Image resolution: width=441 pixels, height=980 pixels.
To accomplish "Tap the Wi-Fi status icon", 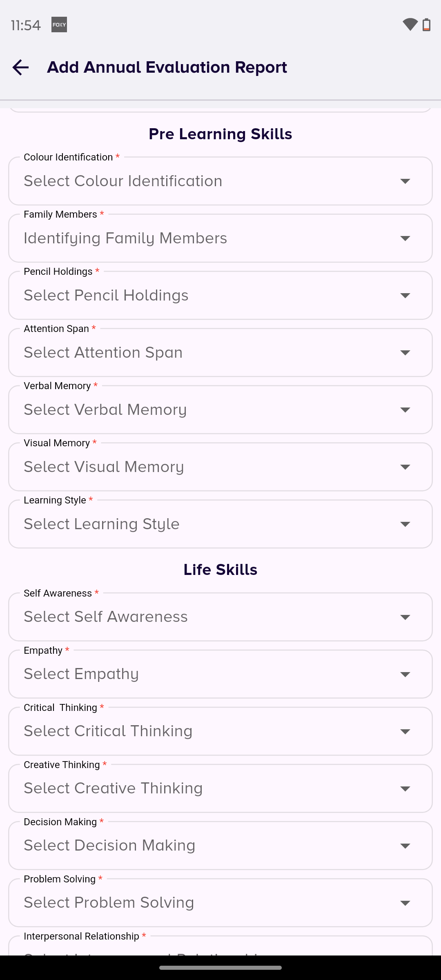I will tap(410, 25).
